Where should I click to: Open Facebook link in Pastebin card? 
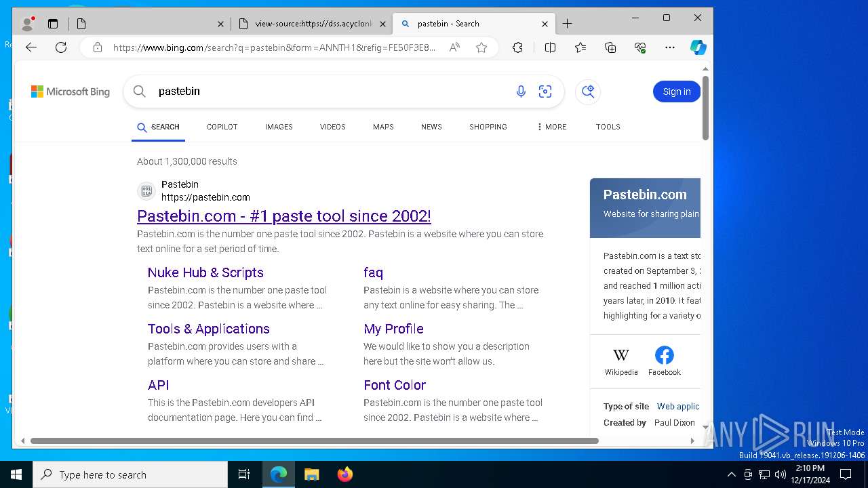pos(665,362)
